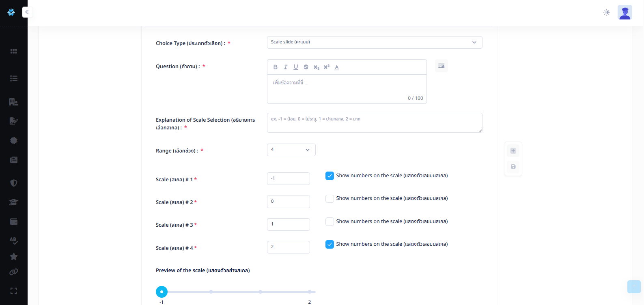This screenshot has width=644, height=305.
Task: Click the floating save disk icon
Action: pos(513,167)
